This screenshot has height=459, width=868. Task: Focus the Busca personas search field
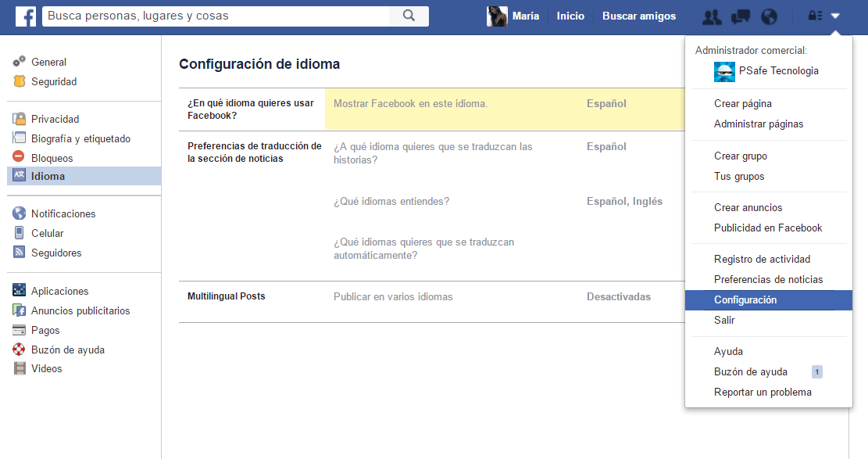tap(215, 16)
